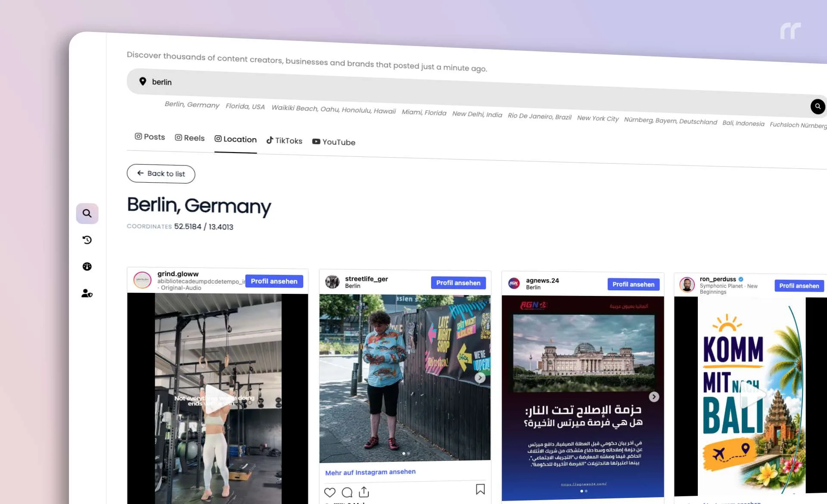The image size is (827, 504).
Task: Select New Delhi, India location suggestion
Action: click(477, 114)
